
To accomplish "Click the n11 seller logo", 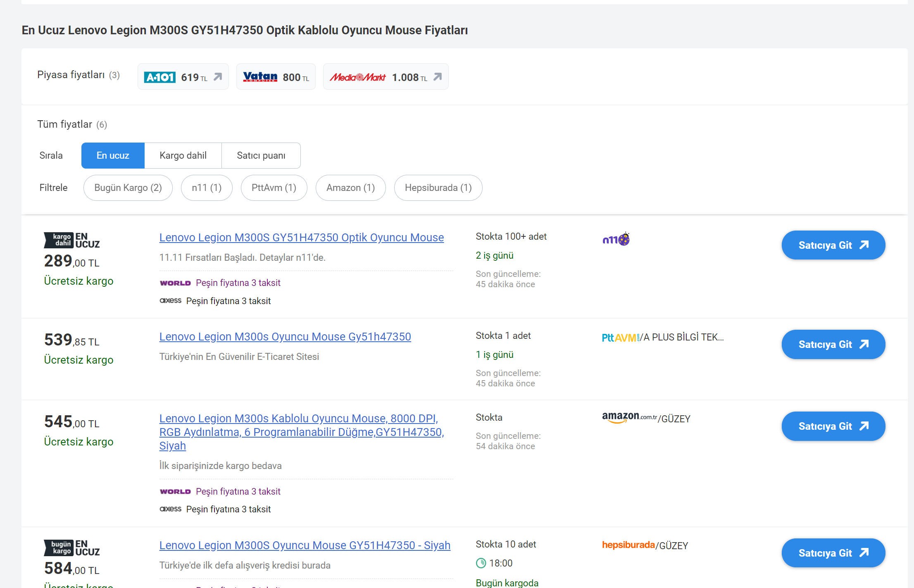I will click(x=616, y=239).
